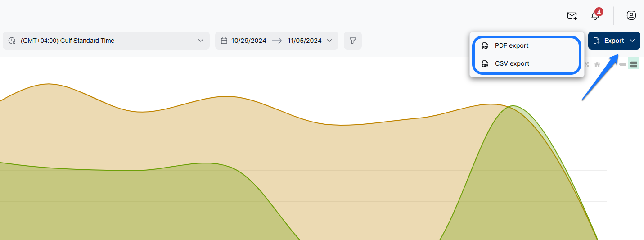644x240 pixels.
Task: Click the PDF file icon
Action: pos(485,45)
